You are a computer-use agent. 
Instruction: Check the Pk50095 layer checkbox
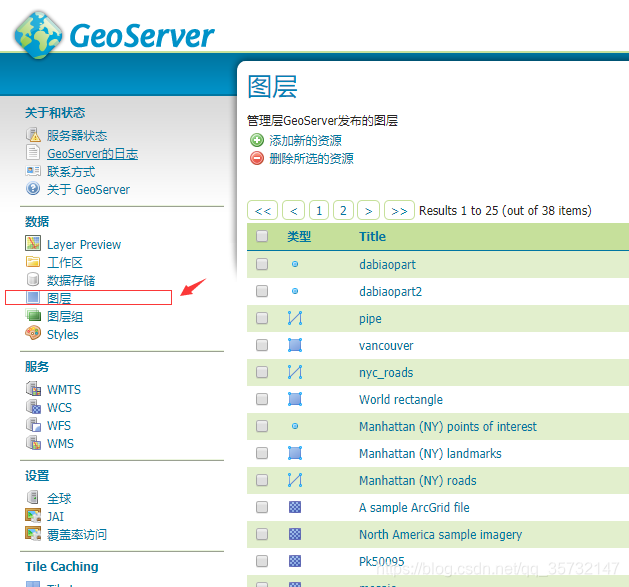(262, 561)
